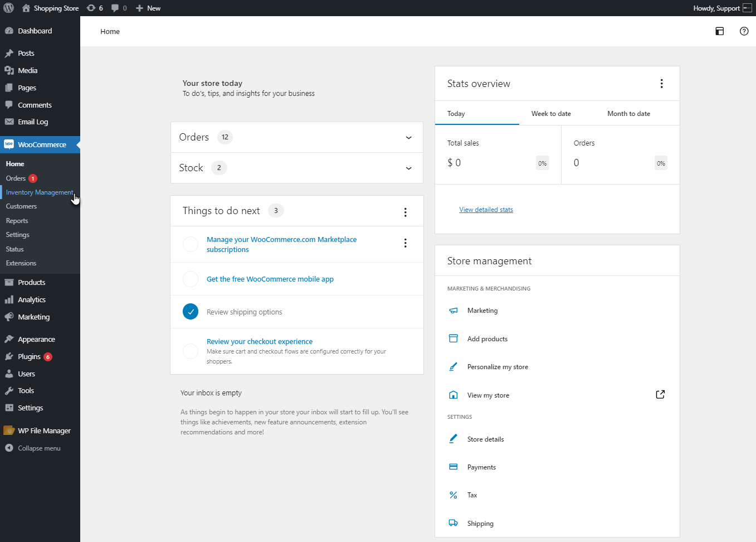Open WooCommerce Customers submenu item

coord(21,206)
